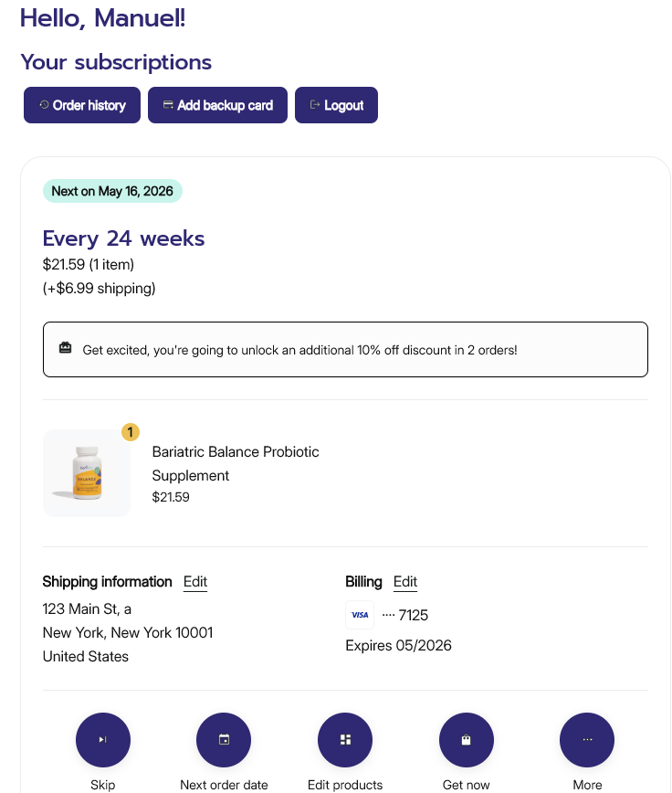Viewport: 672px width, 793px height.
Task: Open the More options ellipsis icon
Action: pyautogui.click(x=587, y=740)
